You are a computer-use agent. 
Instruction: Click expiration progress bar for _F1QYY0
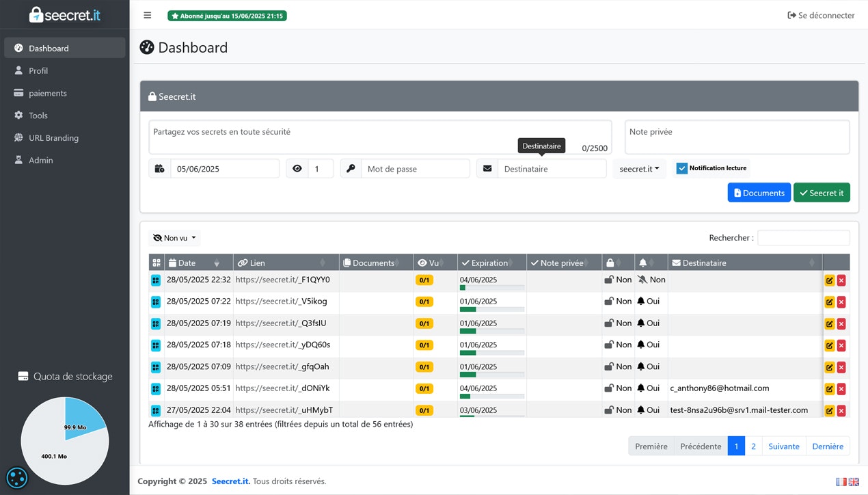coord(492,288)
